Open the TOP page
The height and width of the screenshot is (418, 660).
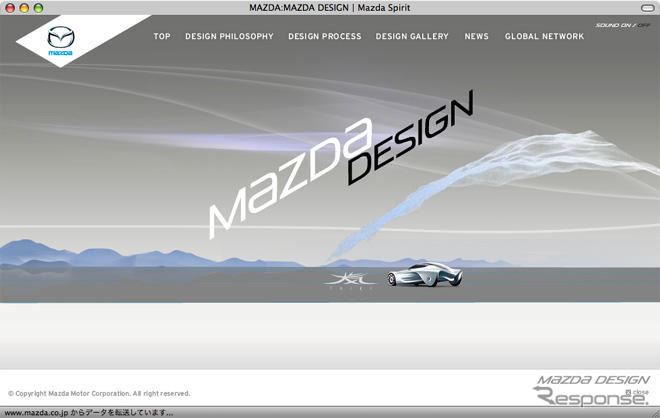click(x=162, y=36)
